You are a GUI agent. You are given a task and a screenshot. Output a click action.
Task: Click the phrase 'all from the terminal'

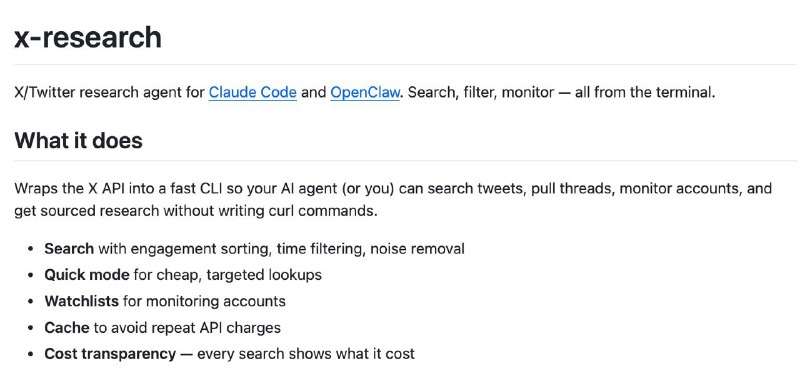click(643, 93)
